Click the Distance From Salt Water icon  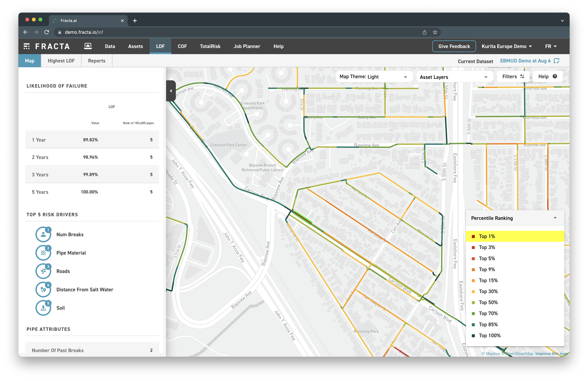click(43, 289)
